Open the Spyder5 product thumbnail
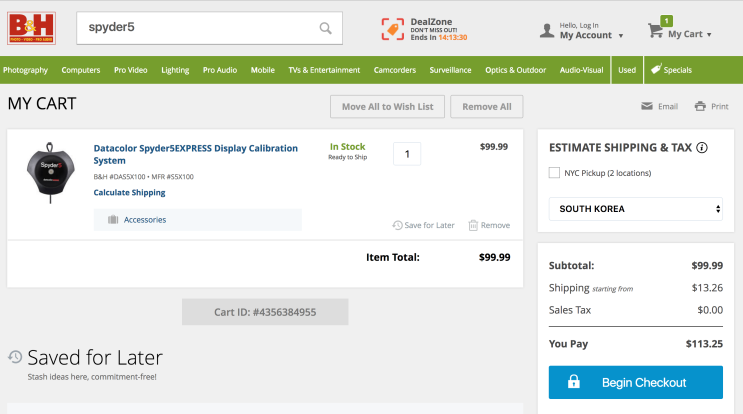Screen dimensions: 743x414 [50, 172]
